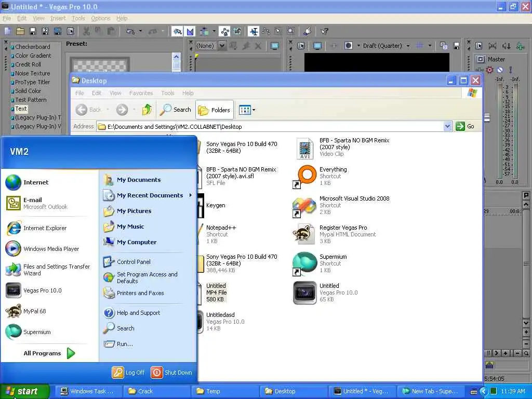The image size is (532, 399).
Task: Open View menu in Desktop explorer window
Action: click(115, 93)
